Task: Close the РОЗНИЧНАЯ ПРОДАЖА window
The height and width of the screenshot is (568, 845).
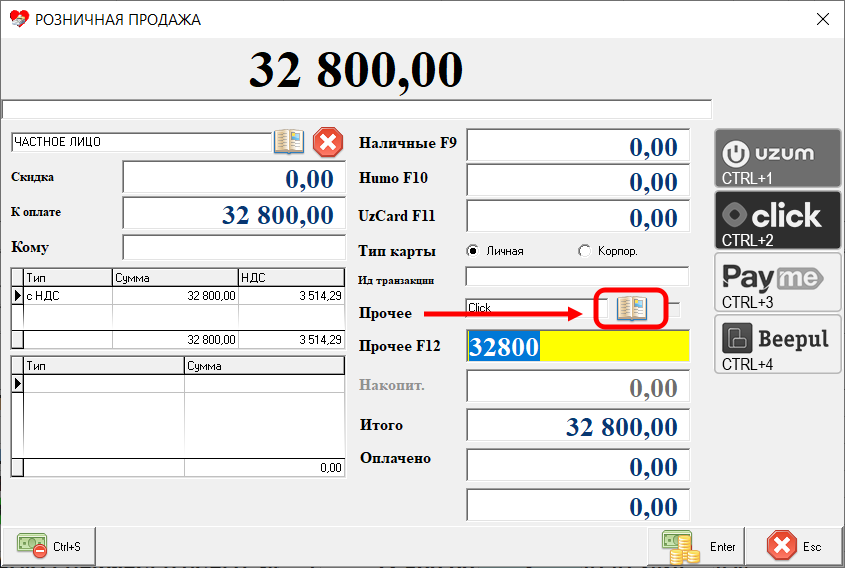Action: pyautogui.click(x=822, y=19)
